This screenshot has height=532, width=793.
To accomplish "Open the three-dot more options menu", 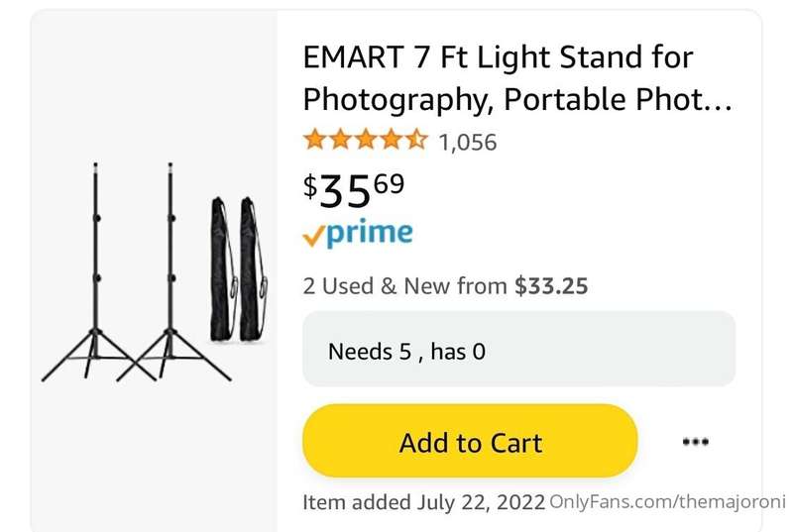I will [696, 442].
